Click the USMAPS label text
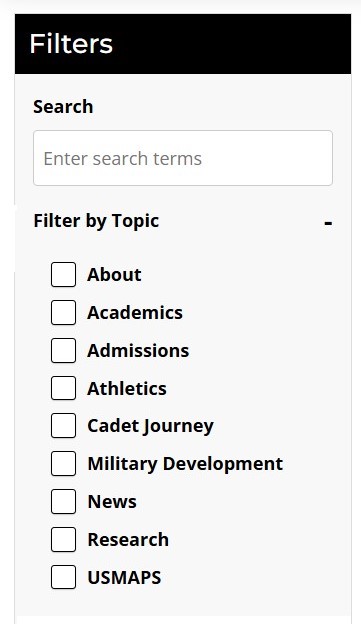 (x=124, y=577)
